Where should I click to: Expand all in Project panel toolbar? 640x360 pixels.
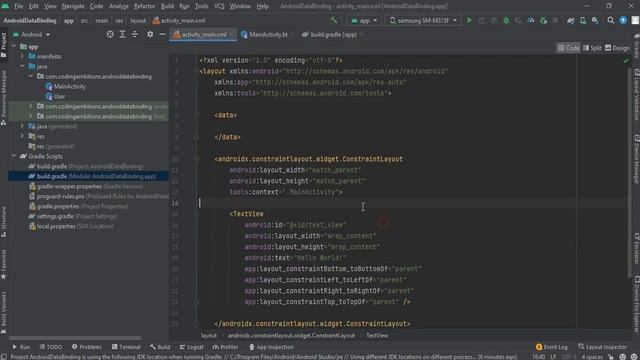click(x=122, y=35)
